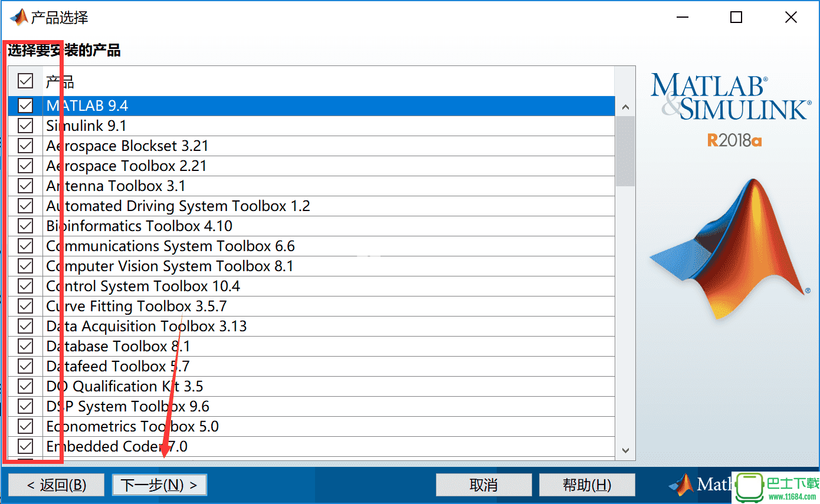Uncheck Aerospace Blockset 3.21 checkbox

(x=25, y=146)
